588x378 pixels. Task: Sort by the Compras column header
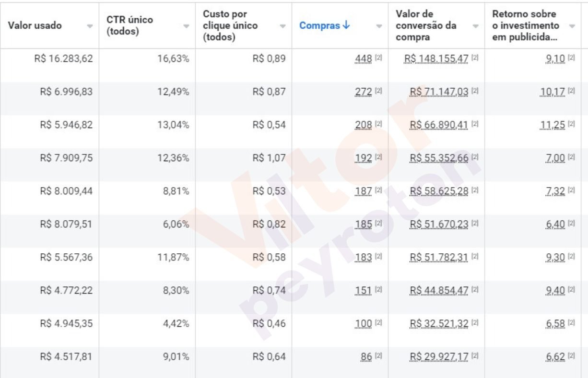tap(319, 25)
